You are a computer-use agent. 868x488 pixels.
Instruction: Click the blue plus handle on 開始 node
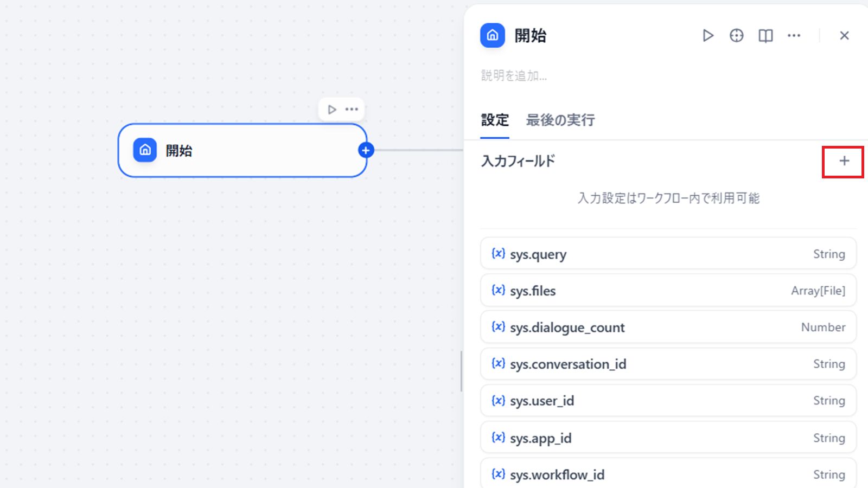(366, 150)
